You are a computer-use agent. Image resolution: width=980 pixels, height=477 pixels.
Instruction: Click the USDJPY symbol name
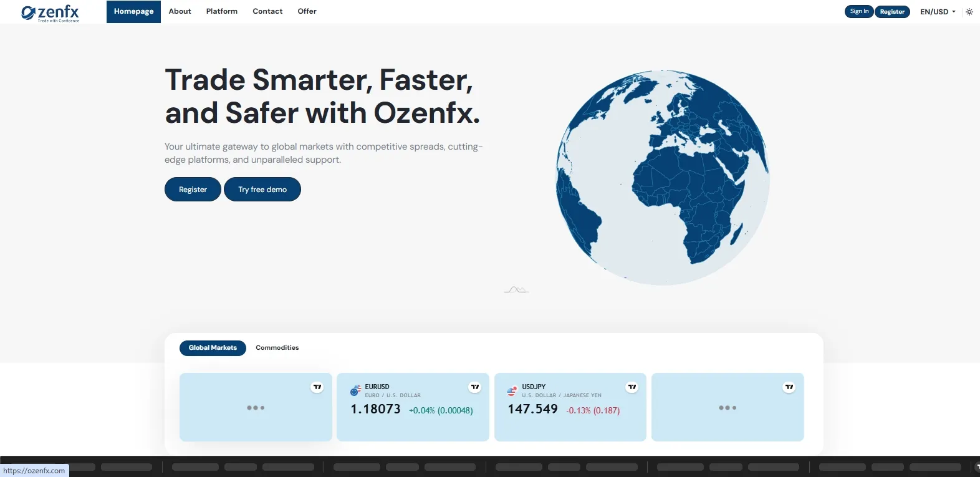pyautogui.click(x=534, y=387)
